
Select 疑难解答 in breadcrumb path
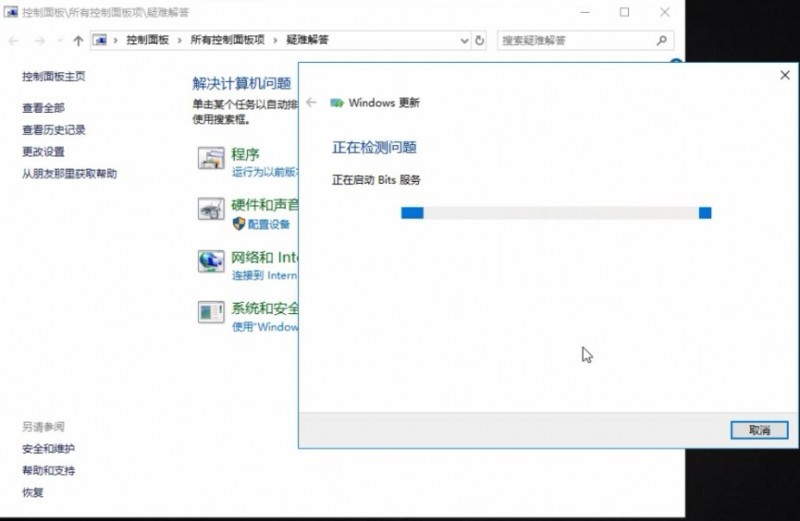[x=307, y=40]
